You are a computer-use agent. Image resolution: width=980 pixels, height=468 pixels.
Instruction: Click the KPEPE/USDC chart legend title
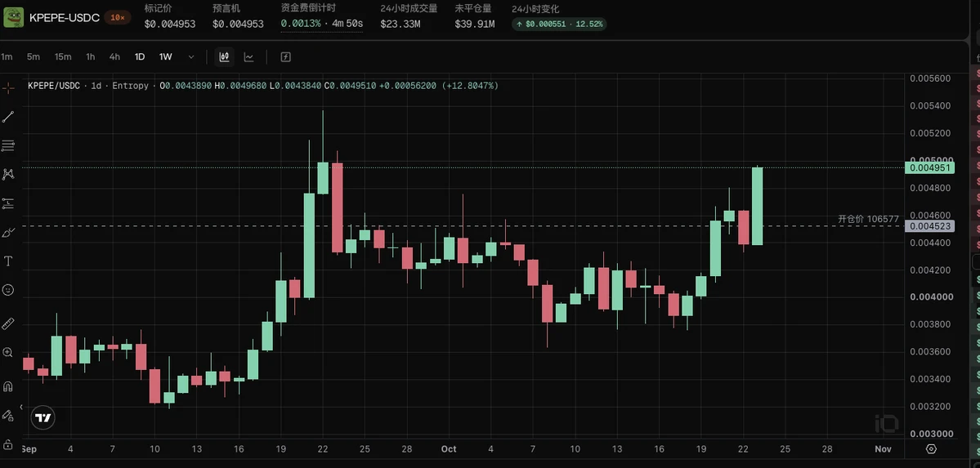(54, 86)
